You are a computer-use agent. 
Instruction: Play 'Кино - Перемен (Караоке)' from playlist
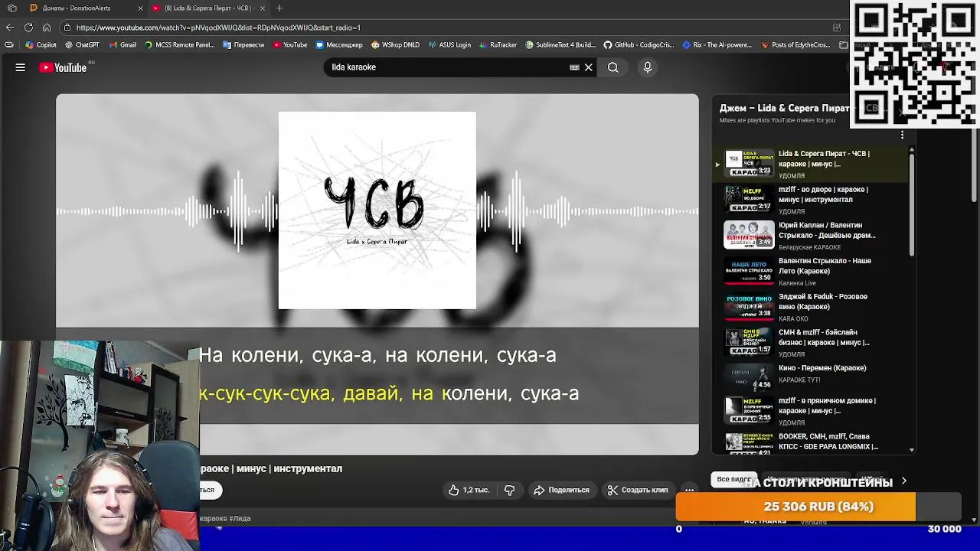coord(815,377)
